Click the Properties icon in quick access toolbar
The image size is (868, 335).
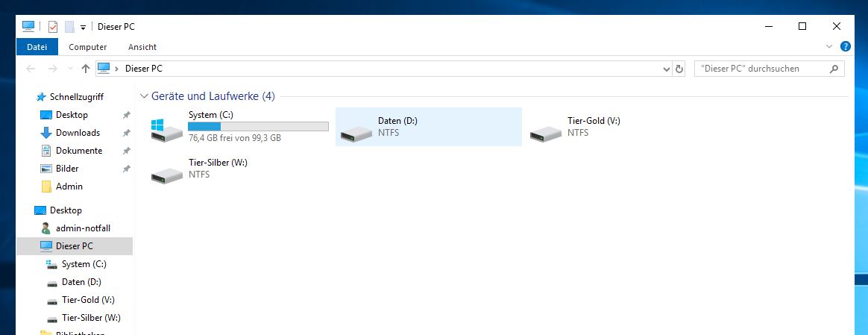point(53,27)
